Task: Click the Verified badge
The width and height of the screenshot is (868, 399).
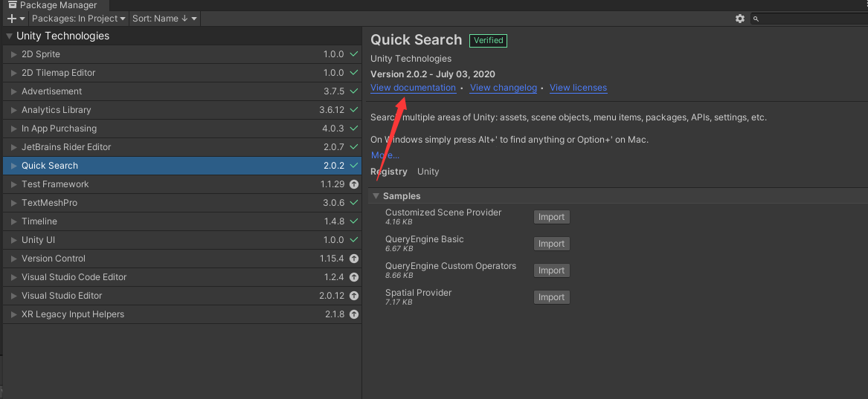Action: (488, 40)
